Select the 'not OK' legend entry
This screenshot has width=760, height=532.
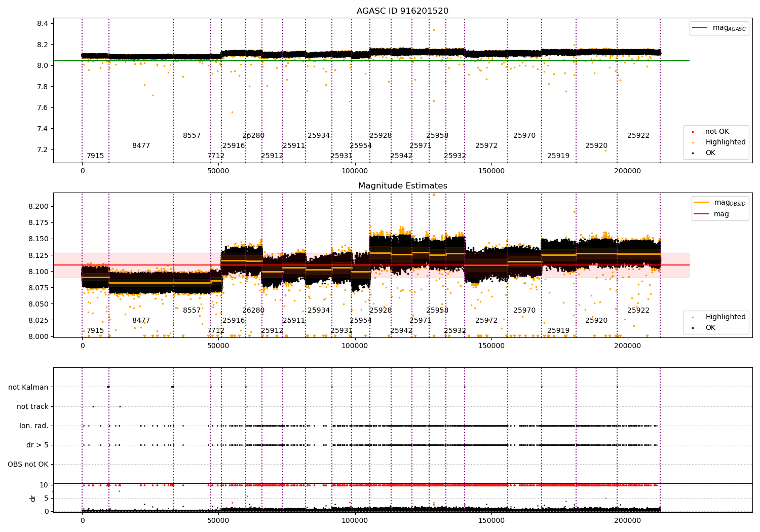717,132
